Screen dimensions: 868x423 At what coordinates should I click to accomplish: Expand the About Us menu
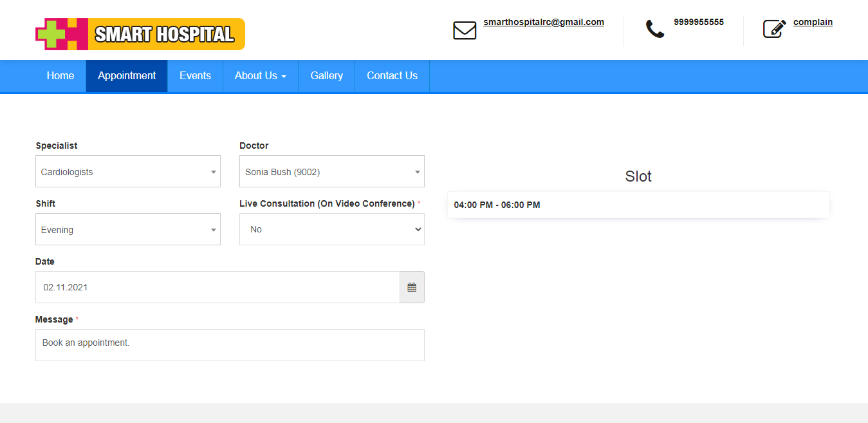(x=260, y=76)
